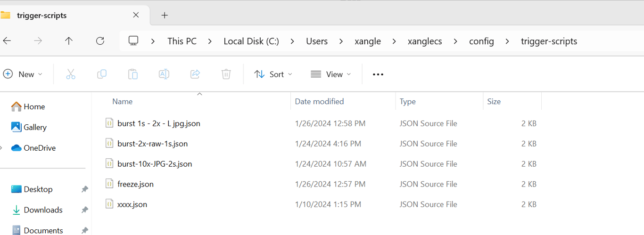Click the Share icon in toolbar
Image resolution: width=644 pixels, height=235 pixels.
(x=195, y=74)
